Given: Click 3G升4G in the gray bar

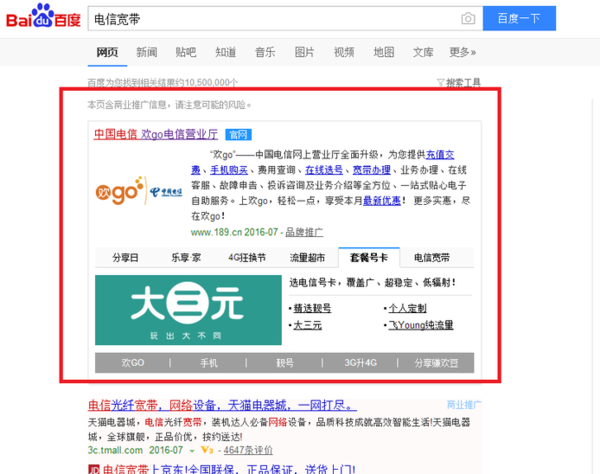Looking at the screenshot, I should coord(360,363).
